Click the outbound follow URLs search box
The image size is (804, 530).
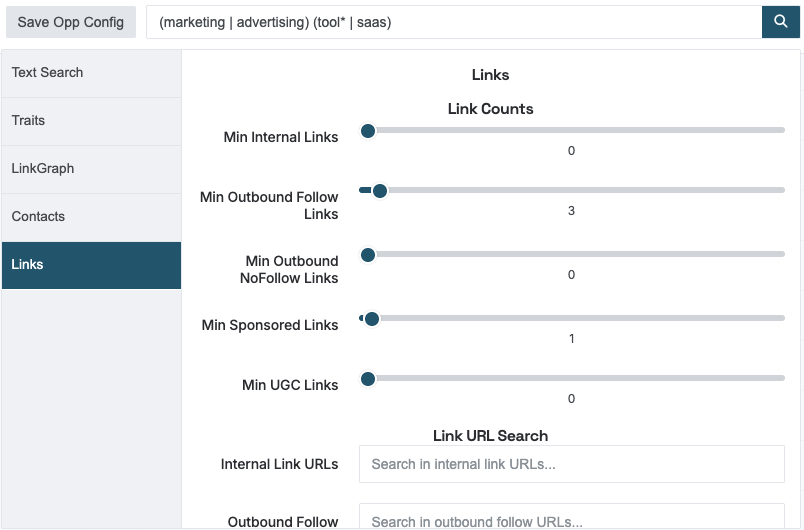572,517
